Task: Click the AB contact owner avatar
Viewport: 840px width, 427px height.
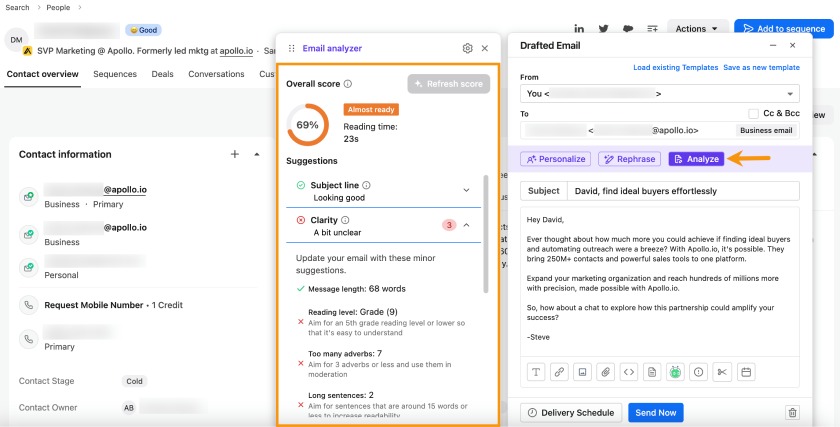Action: [x=129, y=408]
